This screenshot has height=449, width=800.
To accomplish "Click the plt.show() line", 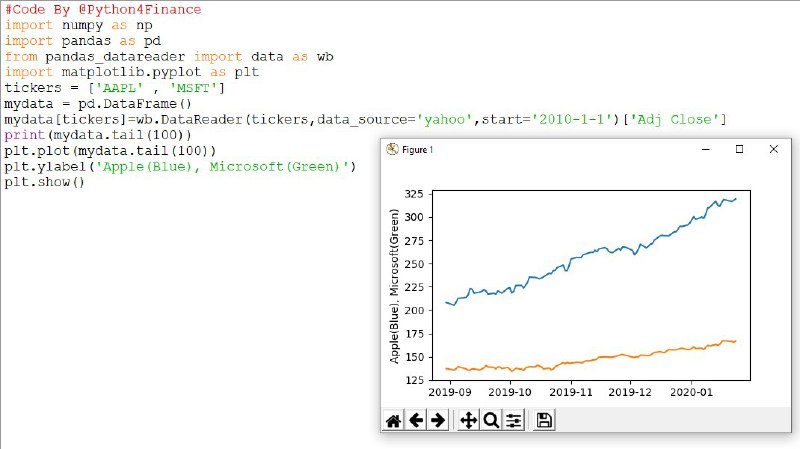I will coord(44,182).
